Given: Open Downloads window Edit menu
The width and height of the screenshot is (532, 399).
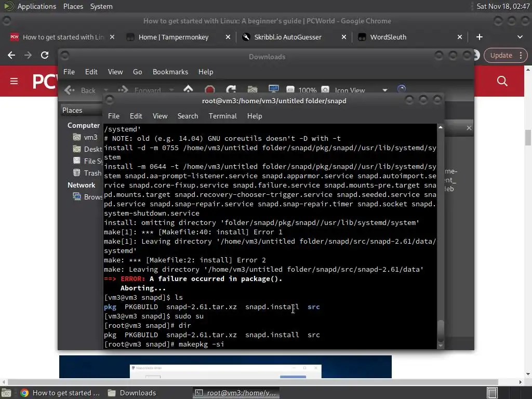Looking at the screenshot, I should [x=91, y=72].
